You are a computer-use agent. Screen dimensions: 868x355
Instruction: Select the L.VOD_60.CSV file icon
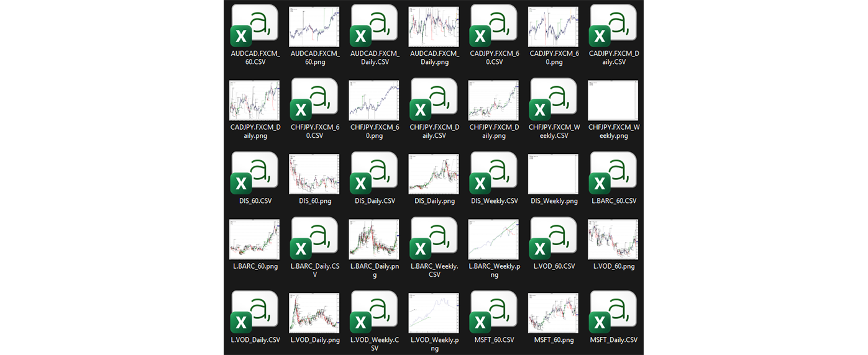coord(554,239)
